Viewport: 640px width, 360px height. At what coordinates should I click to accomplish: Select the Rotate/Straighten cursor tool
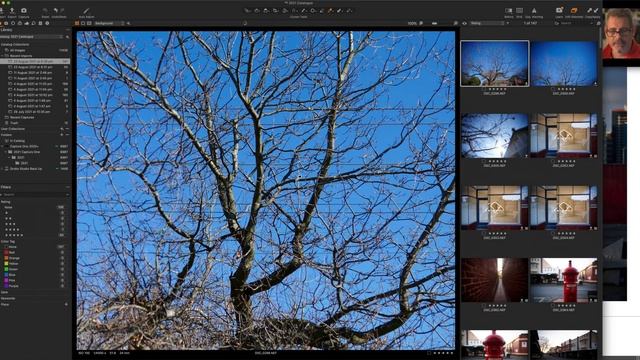coord(285,11)
